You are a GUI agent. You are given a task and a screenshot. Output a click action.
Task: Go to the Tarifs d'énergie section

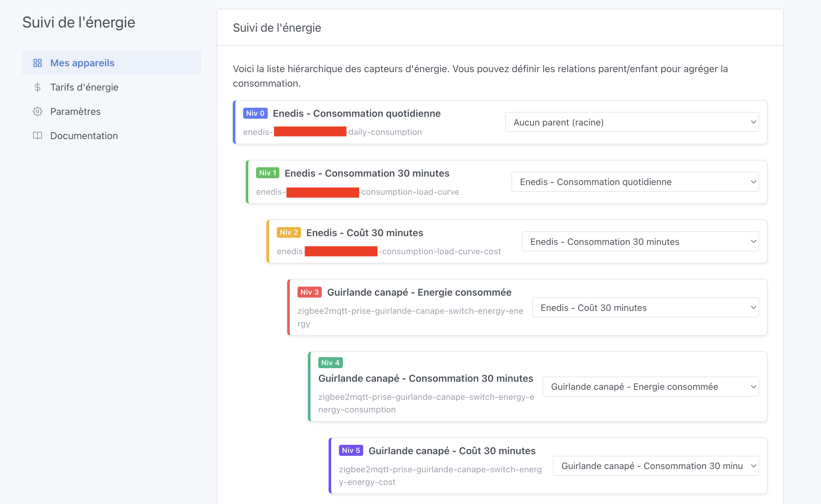click(84, 87)
